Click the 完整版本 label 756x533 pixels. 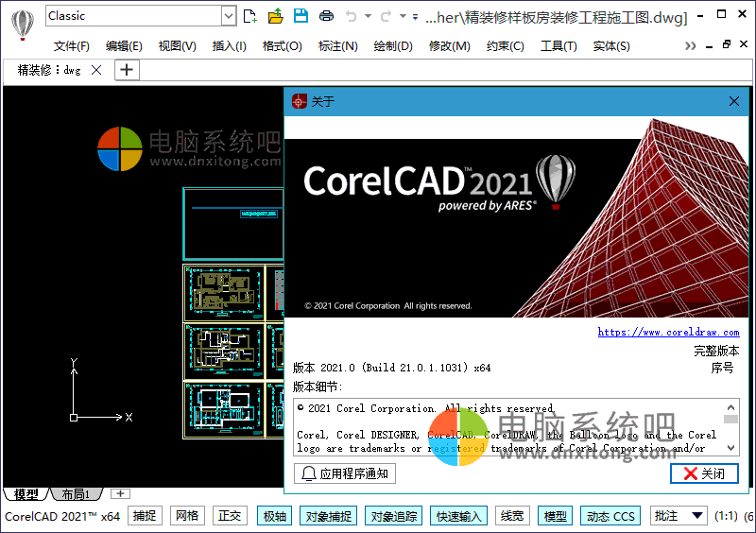(x=716, y=351)
